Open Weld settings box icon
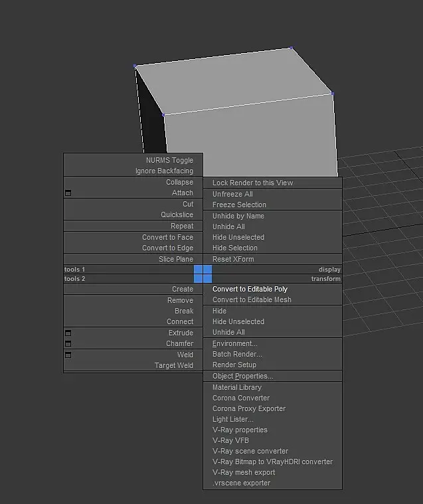The width and height of the screenshot is (423, 504). (68, 355)
